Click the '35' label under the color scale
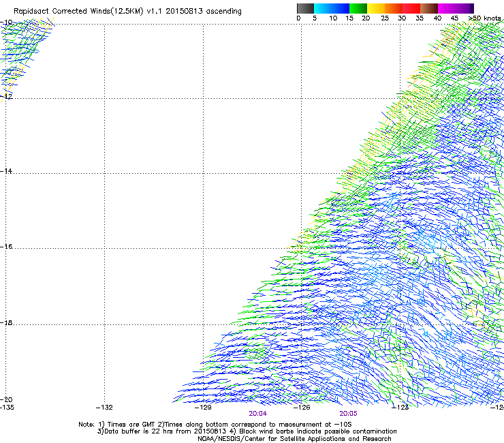The width and height of the screenshot is (504, 443). point(420,18)
